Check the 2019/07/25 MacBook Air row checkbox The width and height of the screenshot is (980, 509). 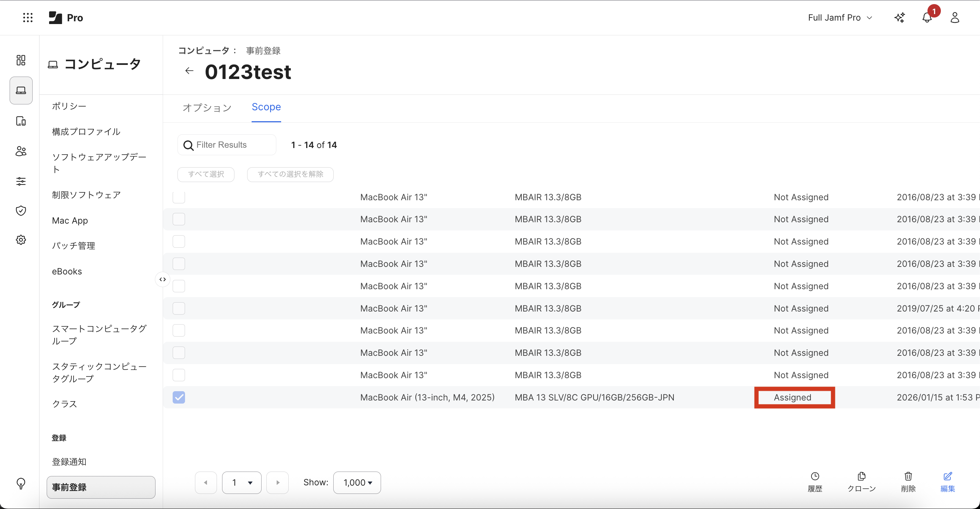tap(179, 308)
